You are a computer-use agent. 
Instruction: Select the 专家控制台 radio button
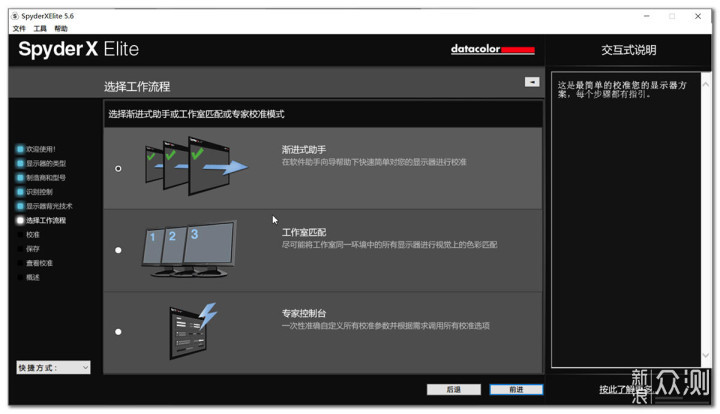point(118,332)
